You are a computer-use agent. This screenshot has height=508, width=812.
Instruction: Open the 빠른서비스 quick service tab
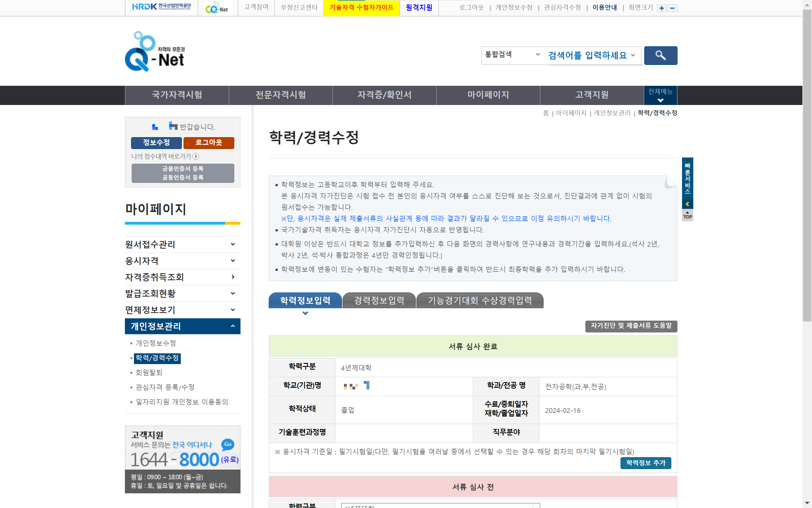pyautogui.click(x=687, y=178)
